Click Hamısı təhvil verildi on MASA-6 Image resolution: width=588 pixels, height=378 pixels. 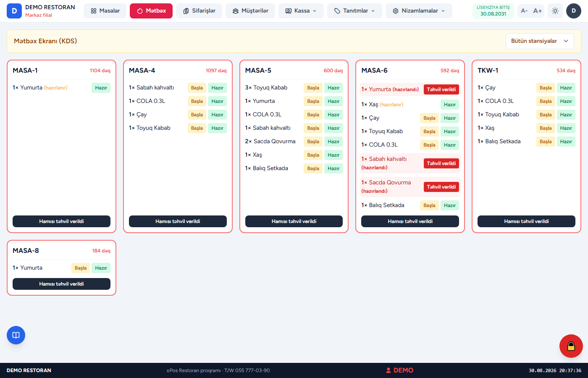point(410,221)
